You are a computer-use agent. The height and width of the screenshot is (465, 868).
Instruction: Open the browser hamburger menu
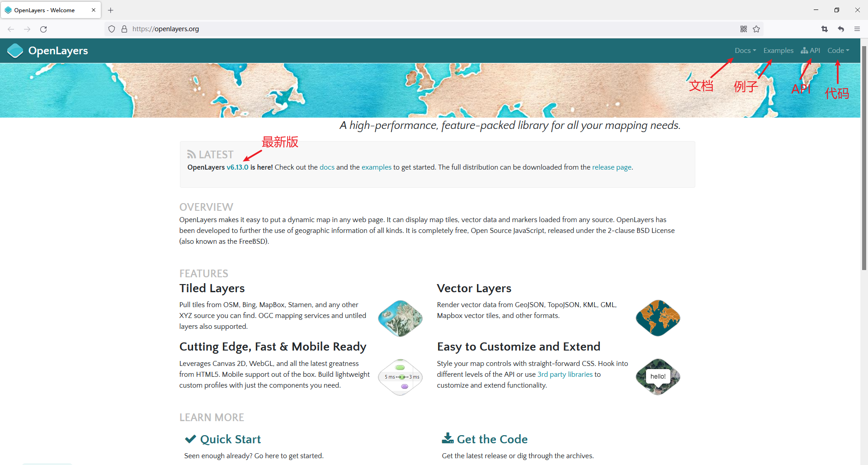tap(857, 29)
